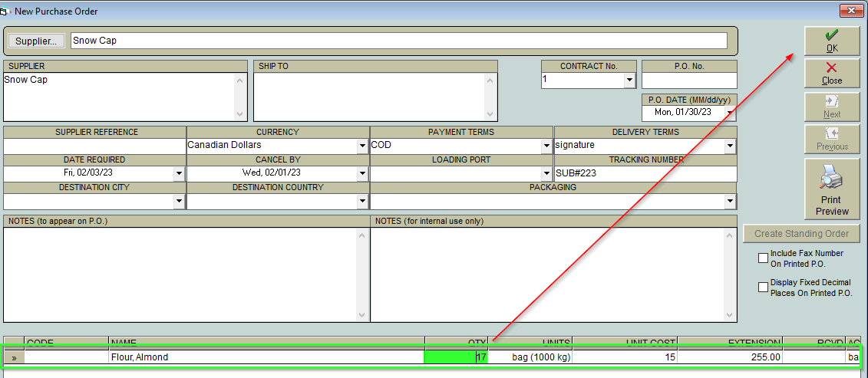Open Print Preview with the printer icon

832,189
